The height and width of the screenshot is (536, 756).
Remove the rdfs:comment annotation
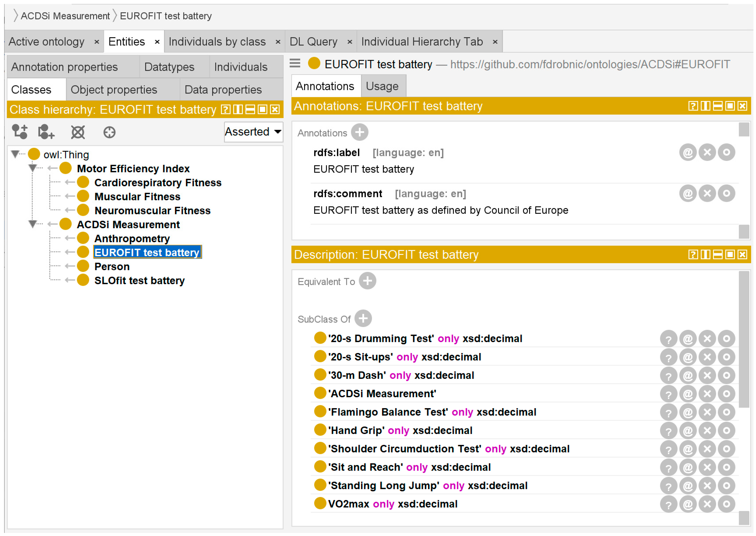[x=707, y=193]
